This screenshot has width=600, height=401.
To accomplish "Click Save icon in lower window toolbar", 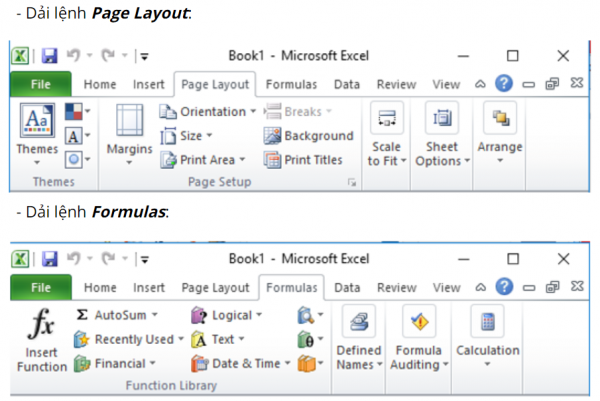I will click(x=50, y=259).
